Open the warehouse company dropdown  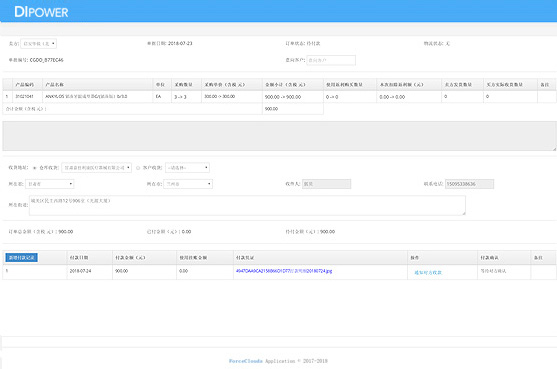[x=96, y=168]
